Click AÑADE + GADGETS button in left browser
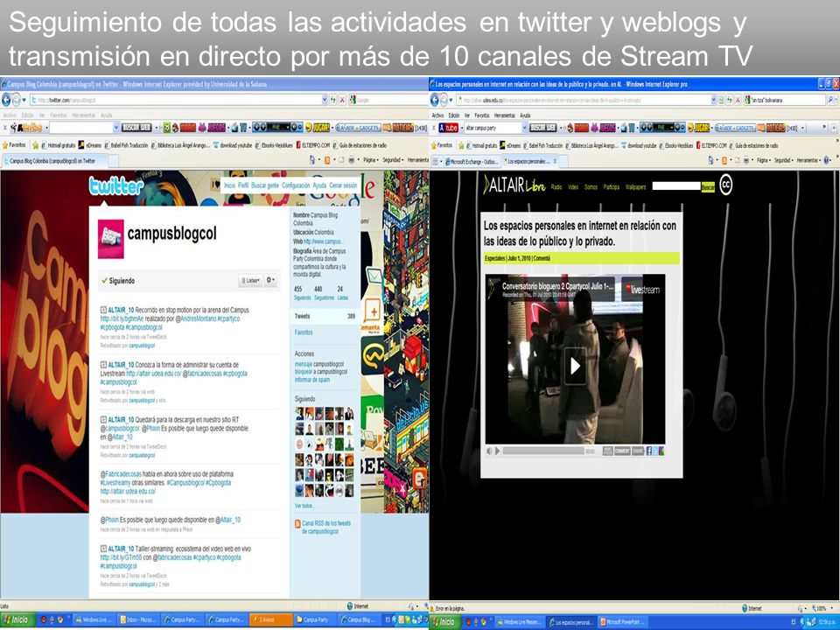This screenshot has height=630, width=840. click(358, 128)
